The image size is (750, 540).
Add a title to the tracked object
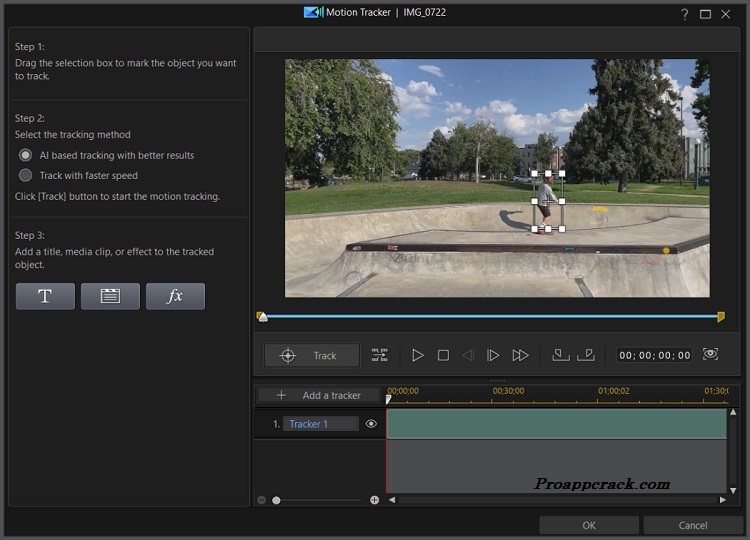(45, 296)
